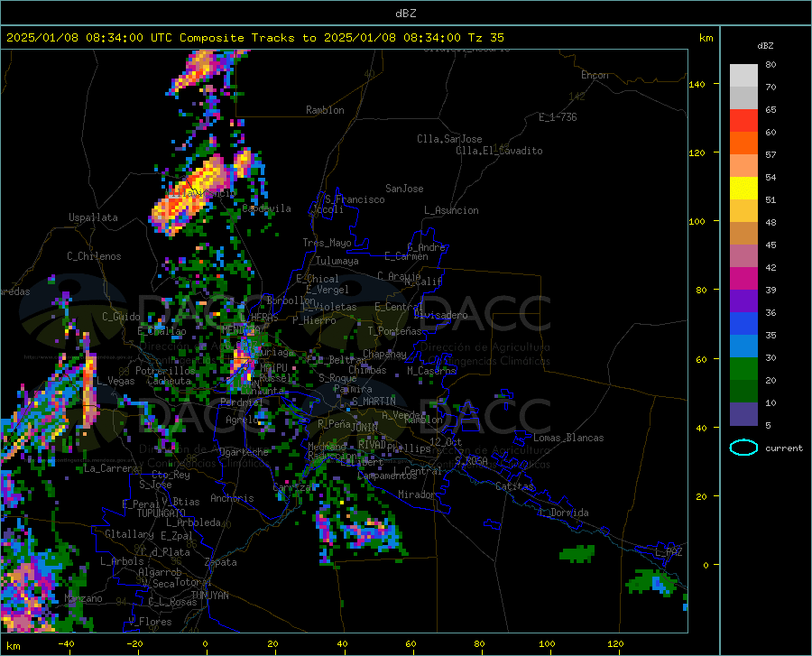Click the yellow 51 dBZ legend swatch
The image size is (812, 656).
(x=743, y=189)
